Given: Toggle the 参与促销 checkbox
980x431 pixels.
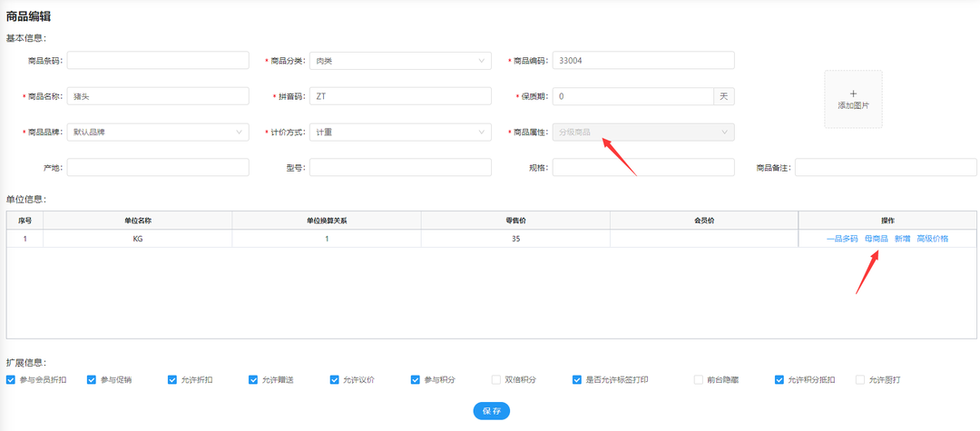Looking at the screenshot, I should click(x=92, y=380).
